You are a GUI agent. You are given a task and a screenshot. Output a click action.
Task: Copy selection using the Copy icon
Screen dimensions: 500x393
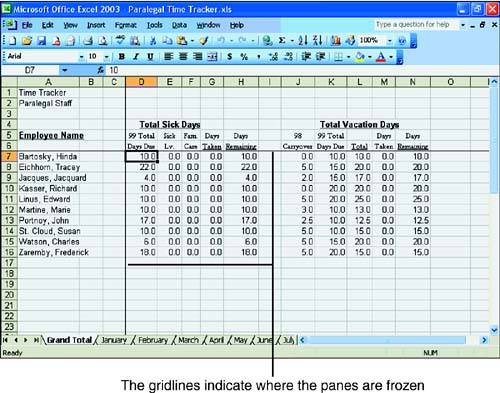click(167, 41)
